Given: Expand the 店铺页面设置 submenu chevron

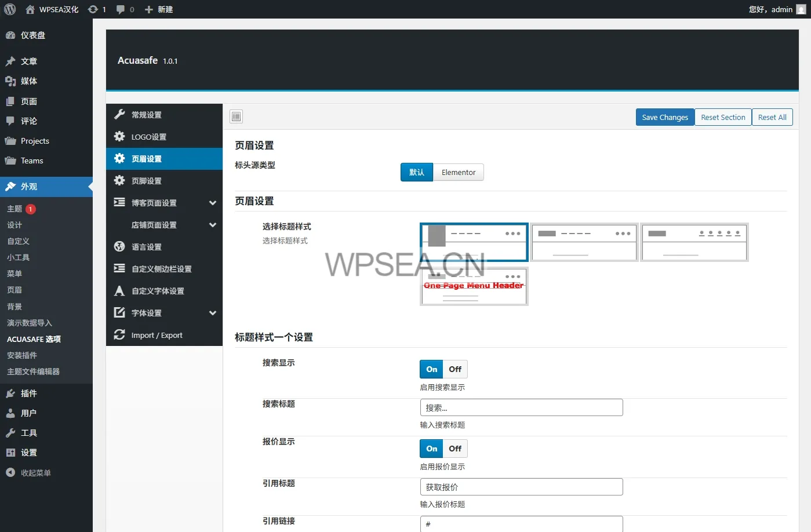Looking at the screenshot, I should coord(213,225).
